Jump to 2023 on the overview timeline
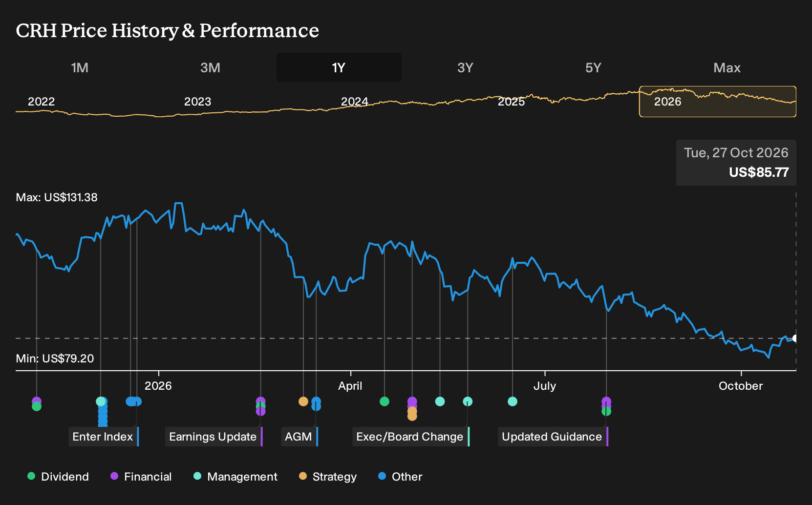Viewport: 812px width, 505px height. pyautogui.click(x=197, y=102)
